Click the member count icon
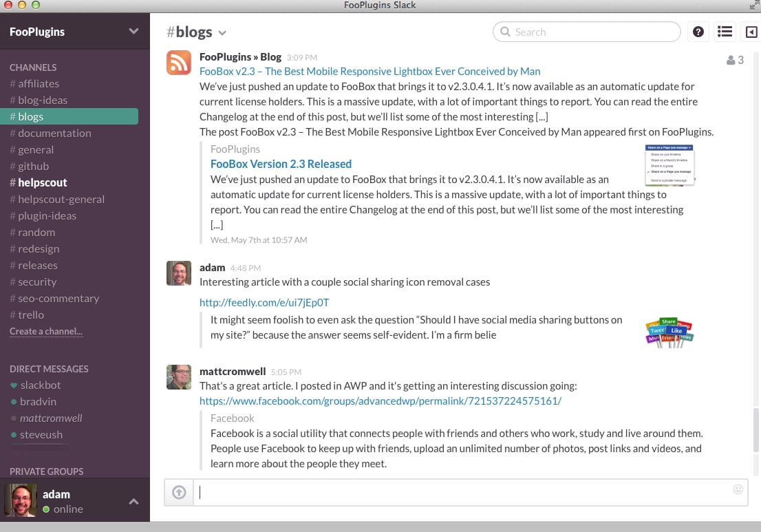 pyautogui.click(x=735, y=60)
